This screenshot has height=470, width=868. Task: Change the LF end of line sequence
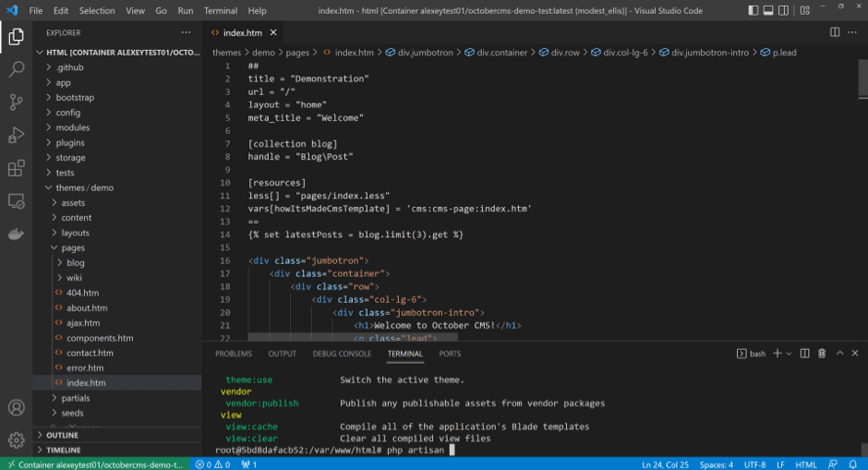tap(780, 464)
